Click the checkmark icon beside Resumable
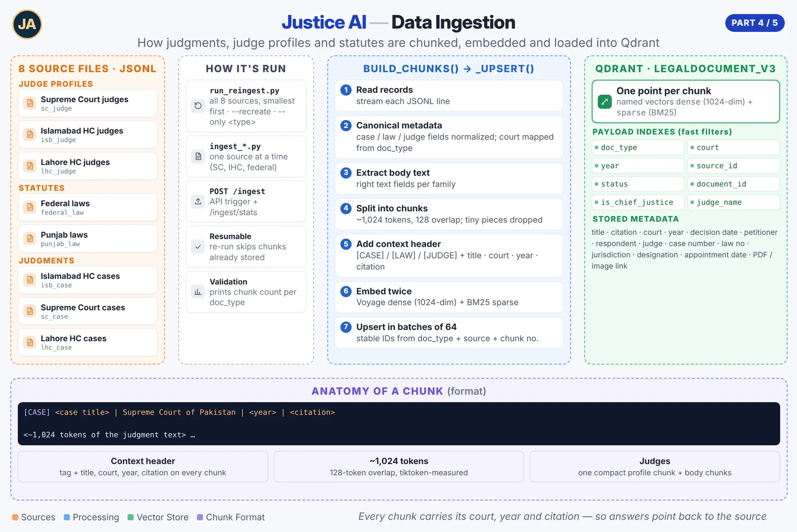The height and width of the screenshot is (532, 797). tap(198, 247)
